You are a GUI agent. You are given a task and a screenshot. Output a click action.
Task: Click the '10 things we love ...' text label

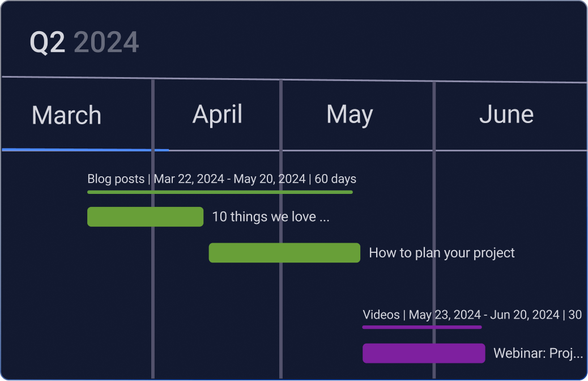tap(270, 217)
